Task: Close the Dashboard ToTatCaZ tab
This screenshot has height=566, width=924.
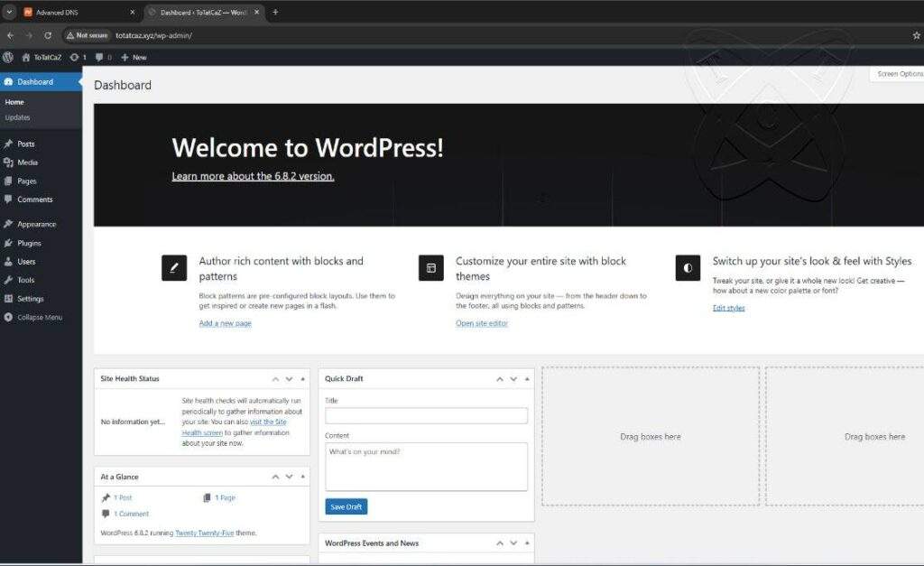Action: click(256, 12)
